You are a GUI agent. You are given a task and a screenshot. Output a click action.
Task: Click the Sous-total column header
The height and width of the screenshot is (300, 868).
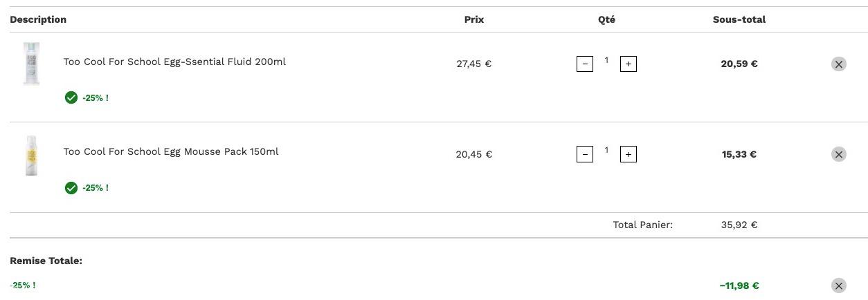click(739, 19)
